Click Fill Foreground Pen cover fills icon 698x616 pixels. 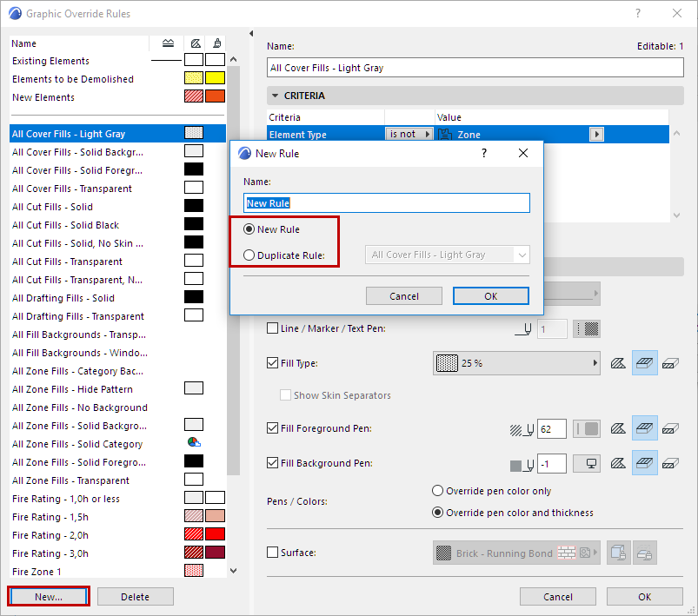(645, 428)
